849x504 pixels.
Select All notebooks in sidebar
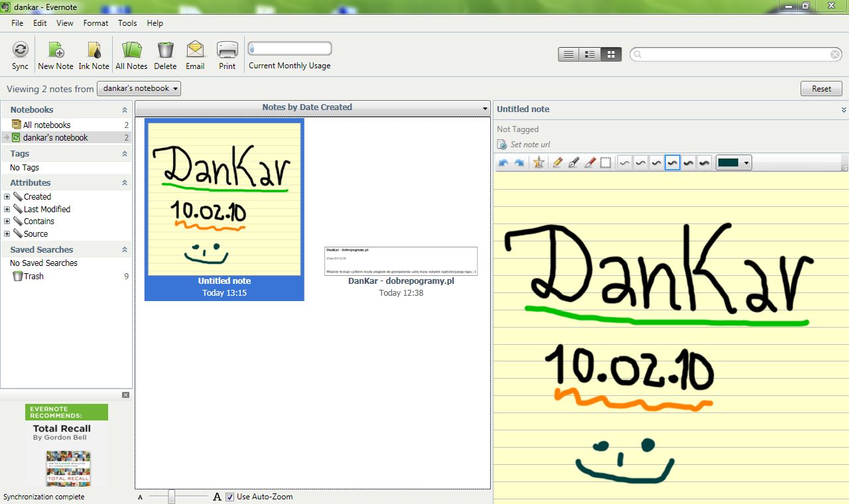click(x=66, y=125)
